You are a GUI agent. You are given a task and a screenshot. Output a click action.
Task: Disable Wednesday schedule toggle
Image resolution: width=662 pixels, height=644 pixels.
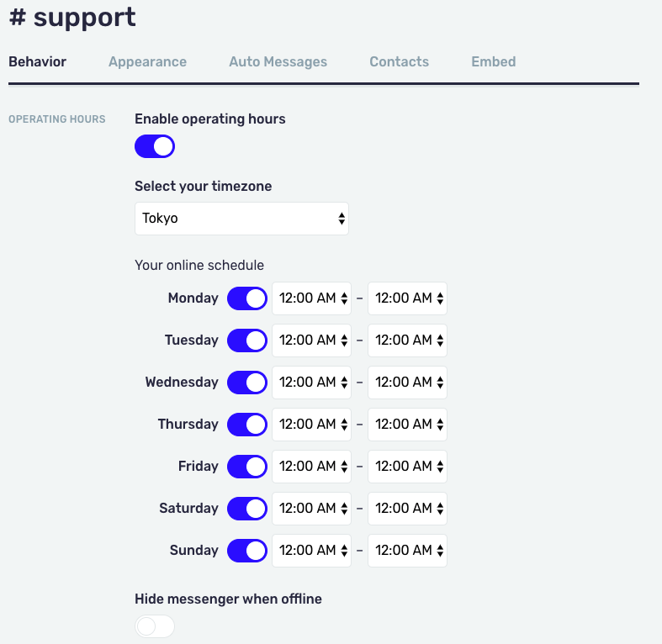(x=247, y=383)
